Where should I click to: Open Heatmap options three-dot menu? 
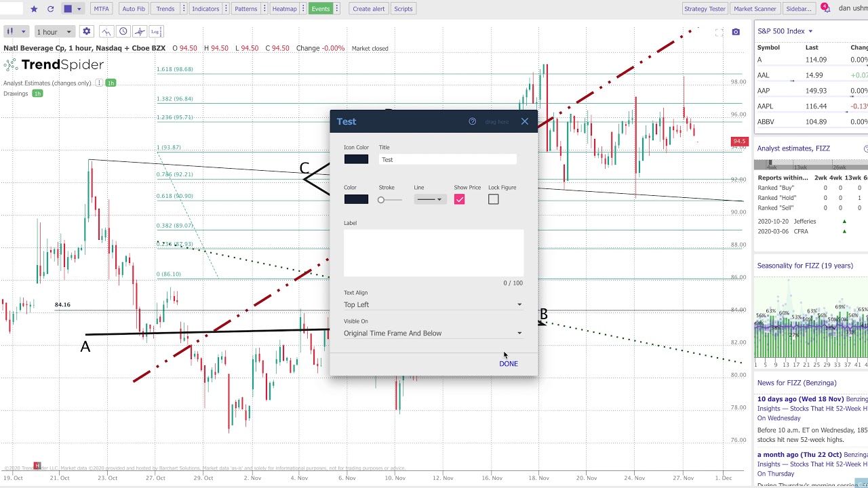click(302, 9)
